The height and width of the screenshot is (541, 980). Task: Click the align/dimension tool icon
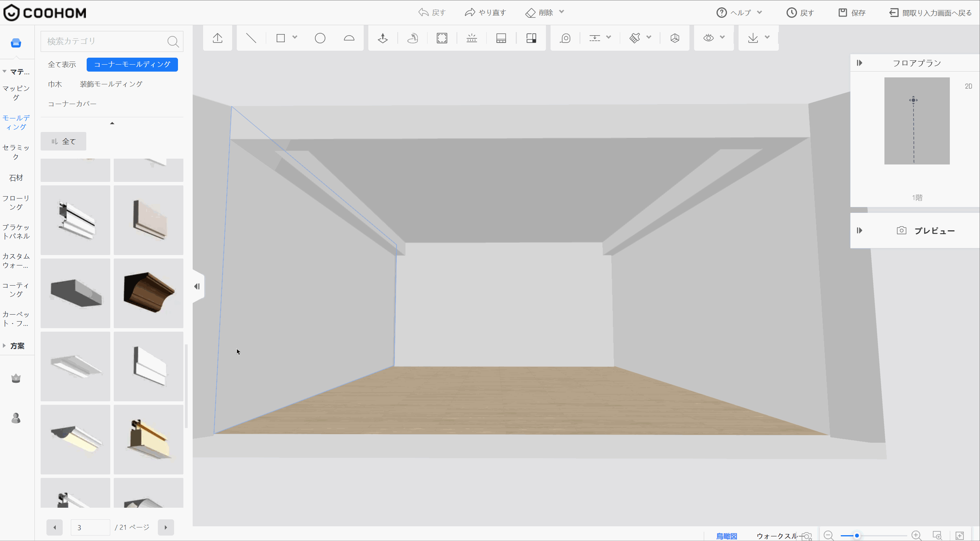(595, 38)
